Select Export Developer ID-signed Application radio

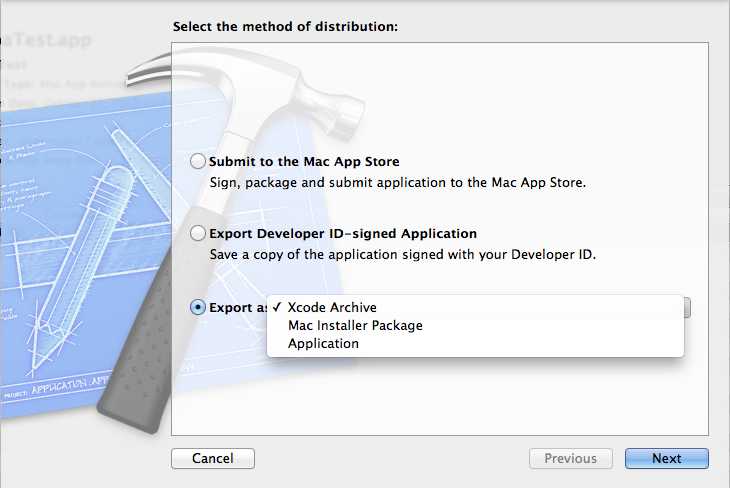pyautogui.click(x=198, y=233)
